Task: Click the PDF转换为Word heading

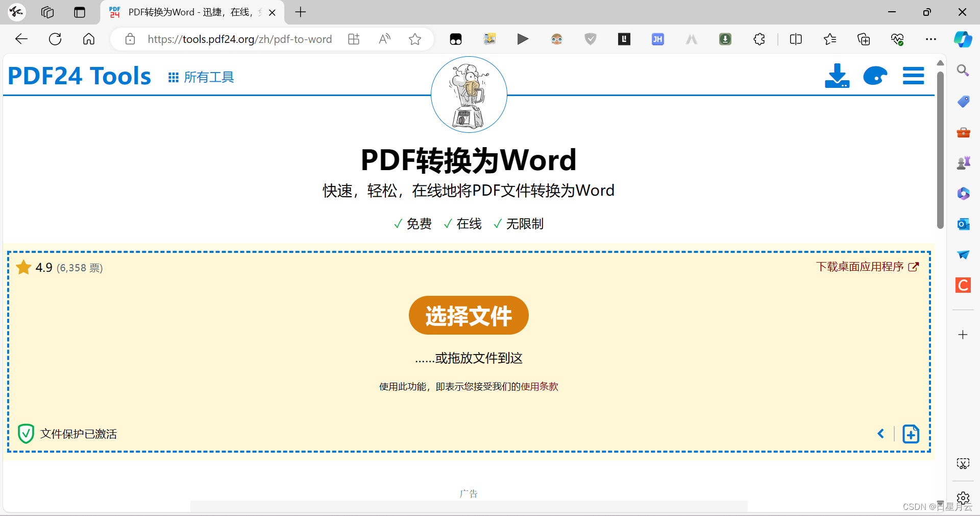Action: click(x=469, y=160)
